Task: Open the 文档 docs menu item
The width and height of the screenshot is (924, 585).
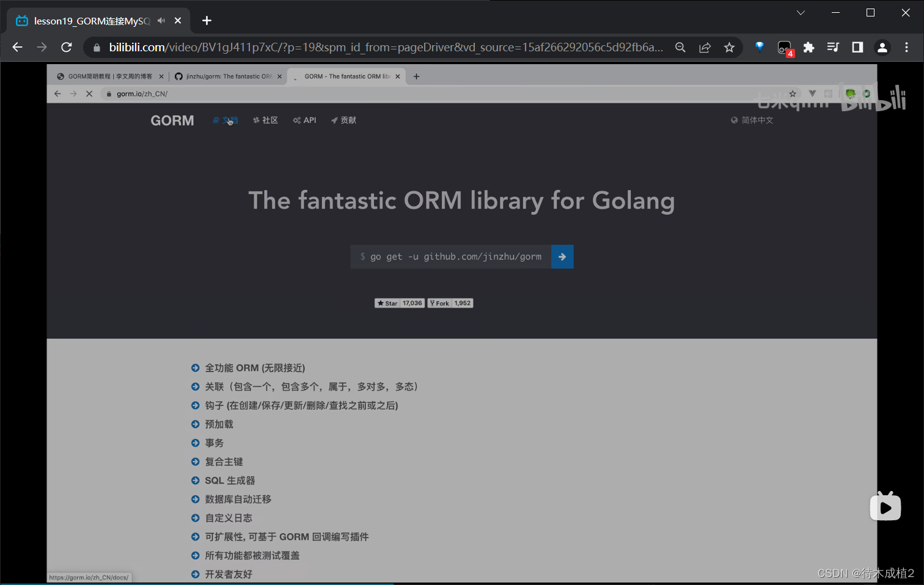Action: tap(226, 120)
